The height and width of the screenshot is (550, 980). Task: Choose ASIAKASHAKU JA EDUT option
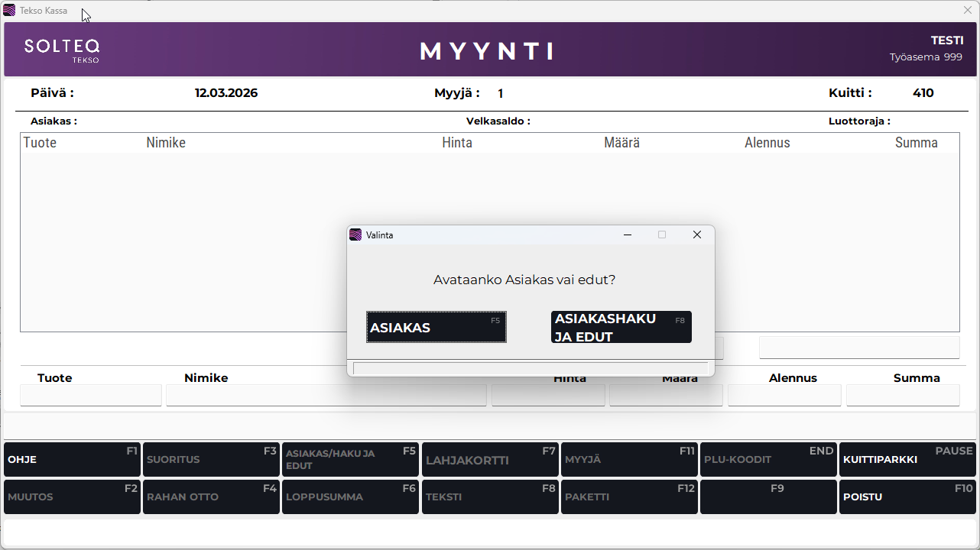tap(621, 327)
